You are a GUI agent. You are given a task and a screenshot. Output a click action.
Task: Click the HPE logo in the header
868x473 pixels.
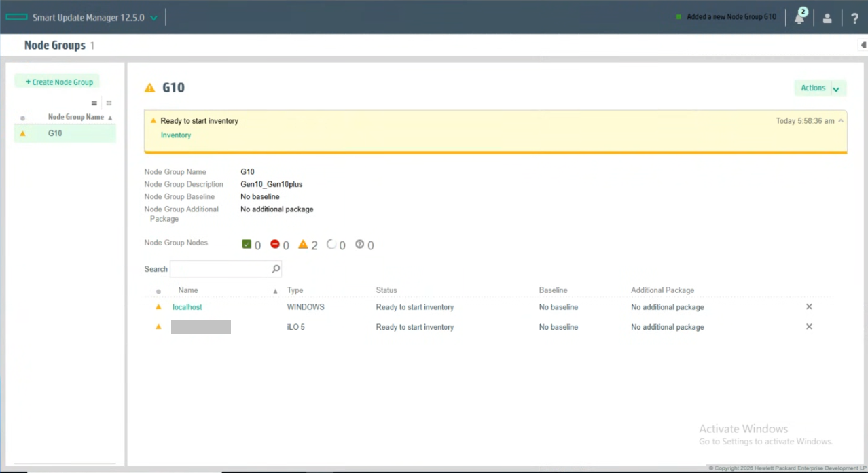click(x=16, y=18)
